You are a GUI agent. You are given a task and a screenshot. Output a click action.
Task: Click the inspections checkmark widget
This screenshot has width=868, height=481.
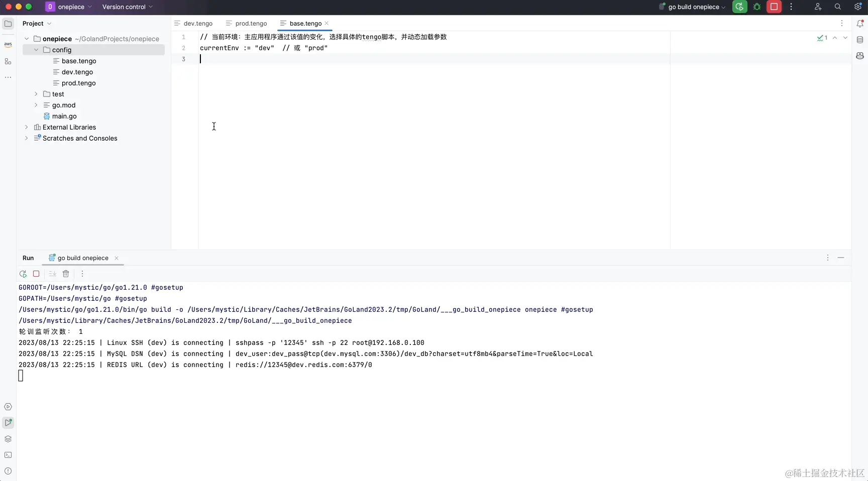coord(822,38)
